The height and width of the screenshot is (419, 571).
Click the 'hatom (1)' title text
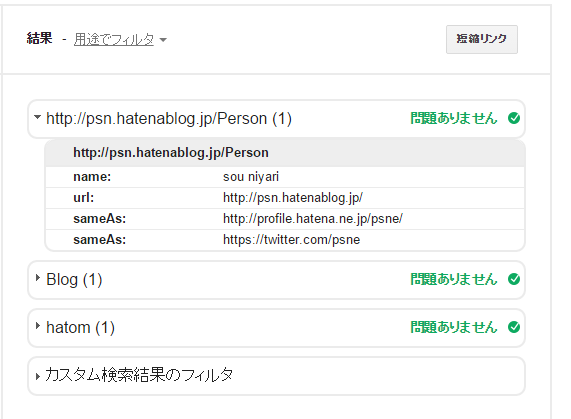point(80,327)
